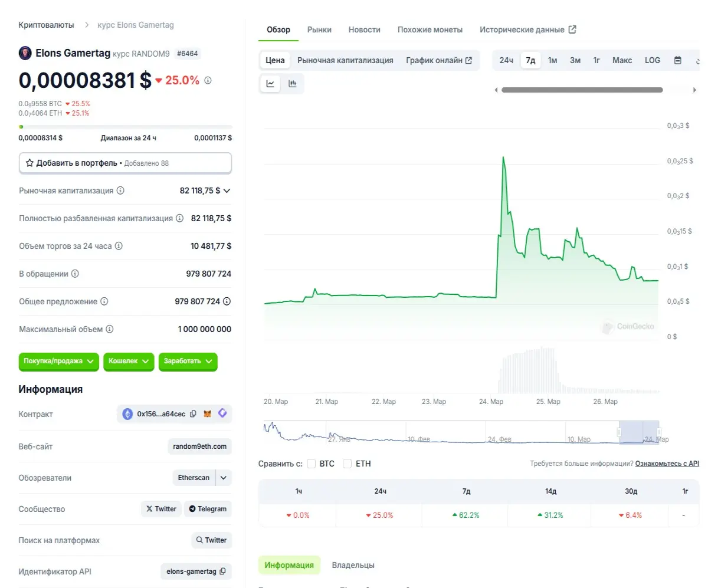Click info icon next to Общее предложение label
The width and height of the screenshot is (708, 588).
point(104,301)
